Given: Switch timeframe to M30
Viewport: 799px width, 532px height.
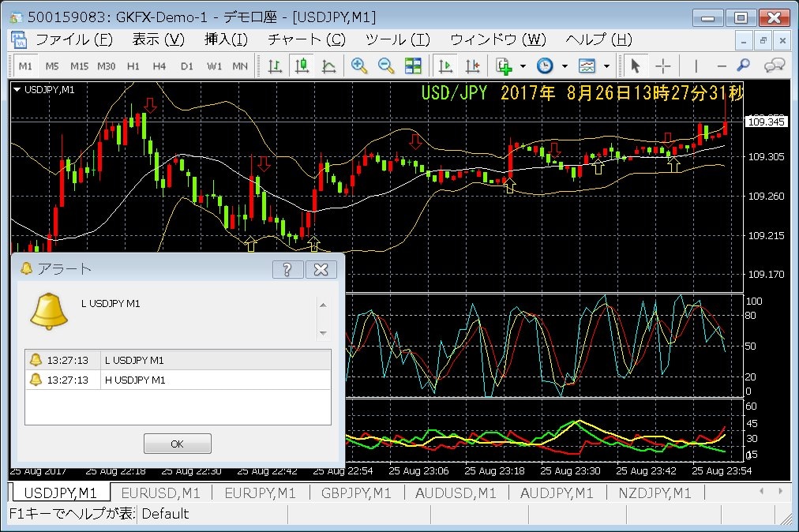Looking at the screenshot, I should [106, 66].
